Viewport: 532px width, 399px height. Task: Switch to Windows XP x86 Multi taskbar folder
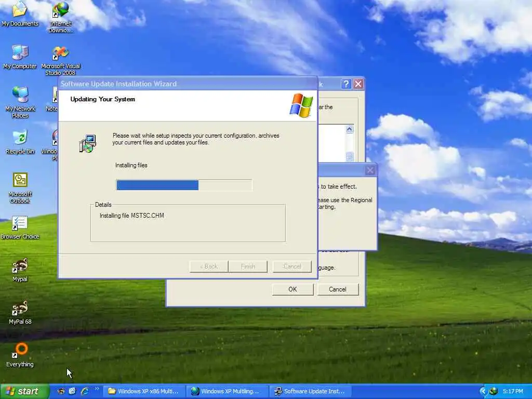point(144,391)
